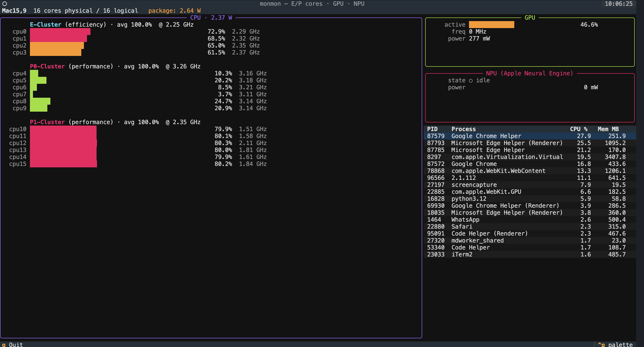Toggle the E-Cluster efficiency section

coord(45,25)
